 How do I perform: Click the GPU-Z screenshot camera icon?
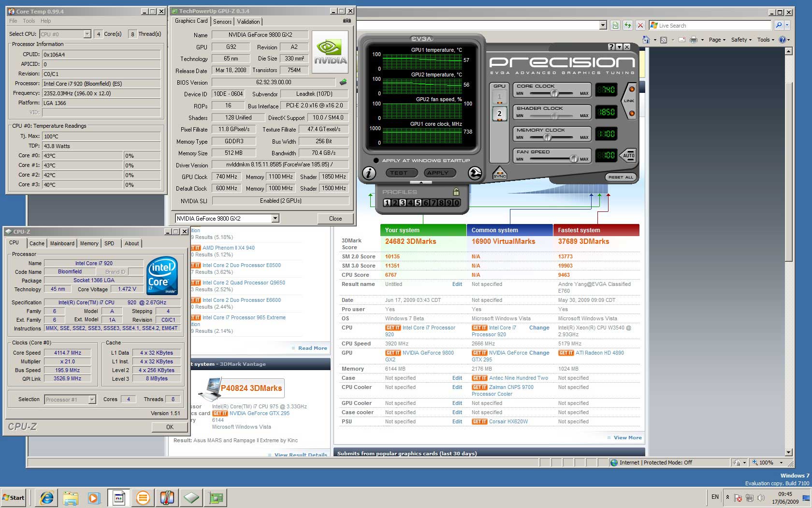tap(347, 21)
